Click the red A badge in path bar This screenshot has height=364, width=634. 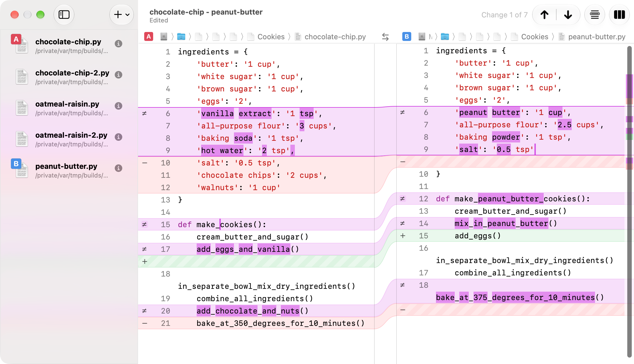click(x=149, y=36)
